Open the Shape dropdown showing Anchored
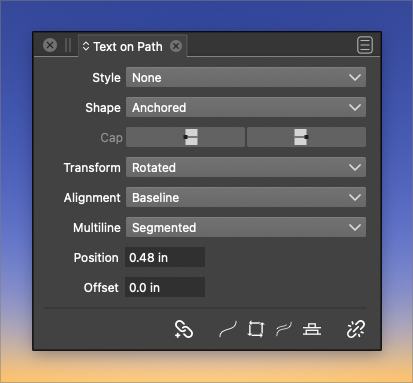 pos(246,107)
